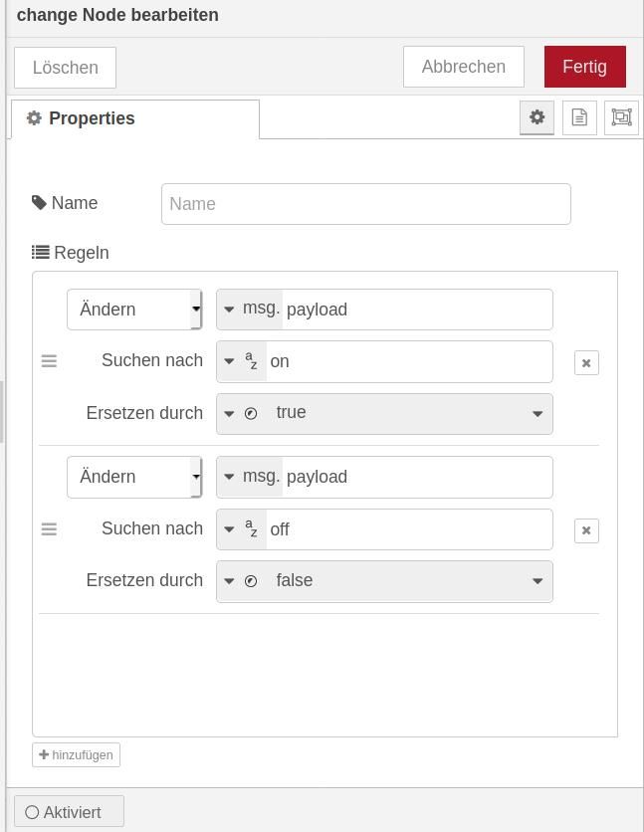The width and height of the screenshot is (644, 832).
Task: Remove the 'off' rule with x button
Action: pos(586,530)
